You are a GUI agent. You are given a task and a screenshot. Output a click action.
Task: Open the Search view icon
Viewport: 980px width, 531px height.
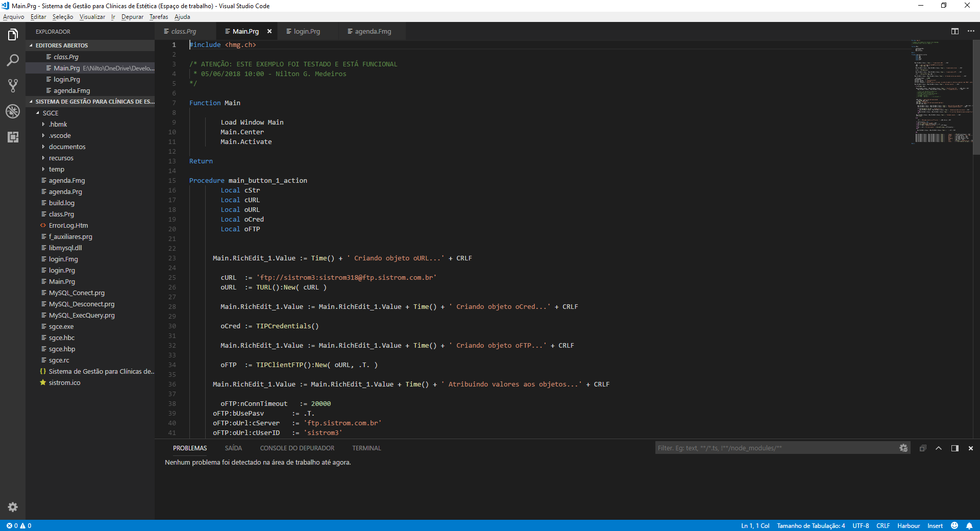(x=13, y=60)
